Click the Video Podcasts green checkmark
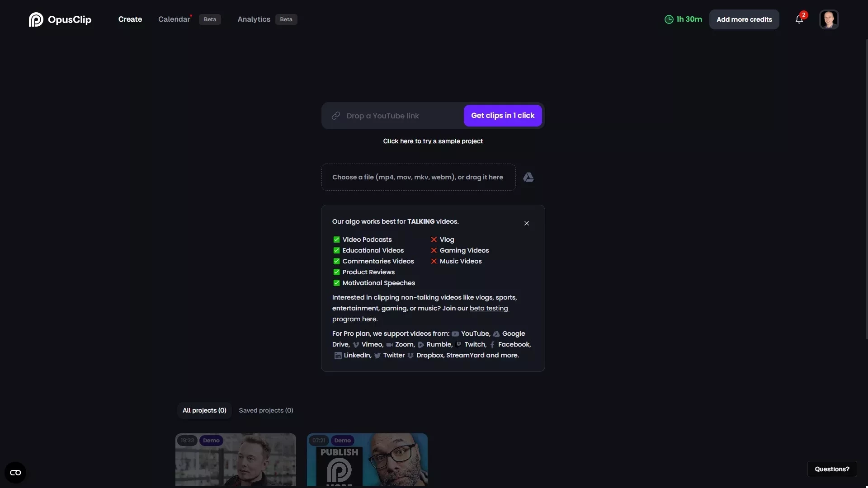This screenshot has height=488, width=868. [336, 239]
